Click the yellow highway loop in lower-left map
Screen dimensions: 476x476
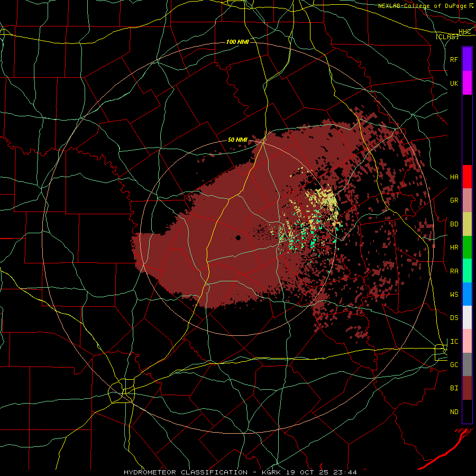coord(122,391)
